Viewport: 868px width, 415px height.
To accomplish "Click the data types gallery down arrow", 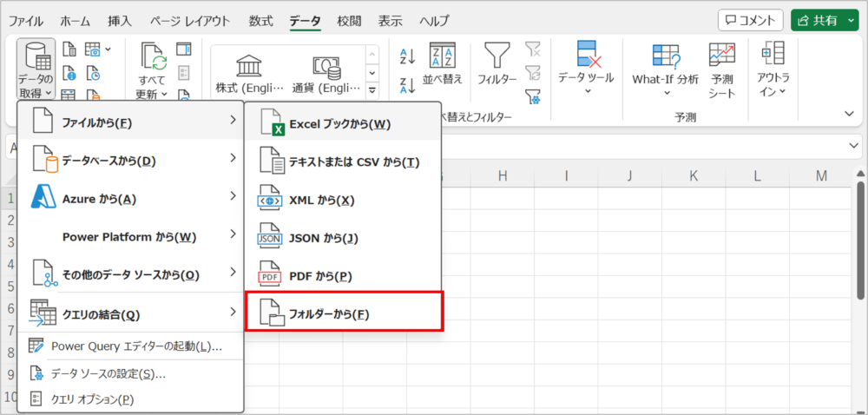I will coord(372,72).
